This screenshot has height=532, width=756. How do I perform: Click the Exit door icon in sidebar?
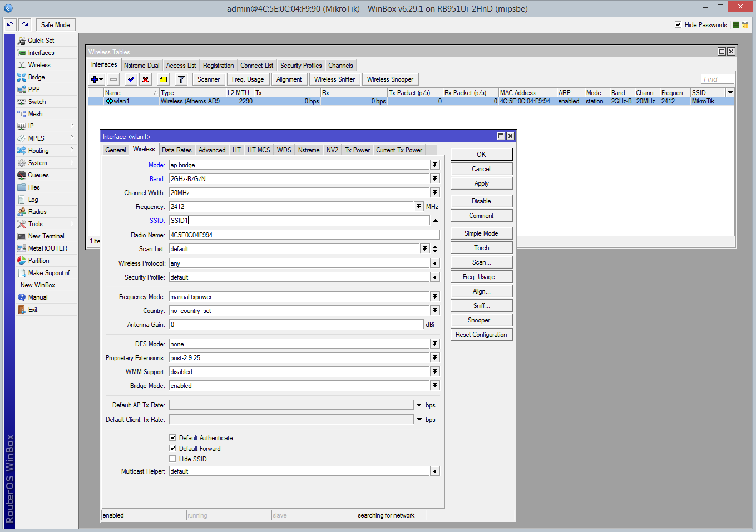coord(22,310)
